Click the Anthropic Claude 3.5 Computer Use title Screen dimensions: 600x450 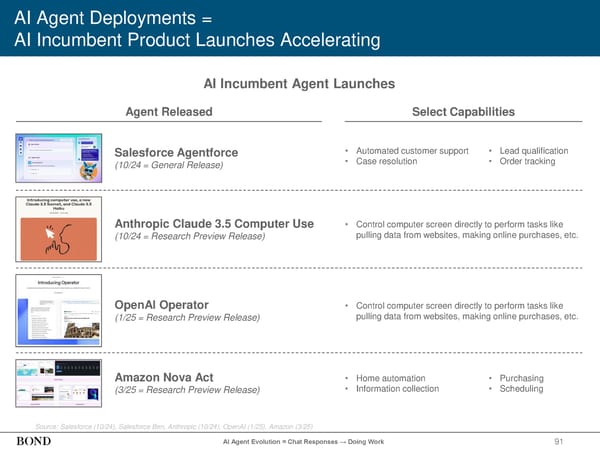pyautogui.click(x=214, y=223)
